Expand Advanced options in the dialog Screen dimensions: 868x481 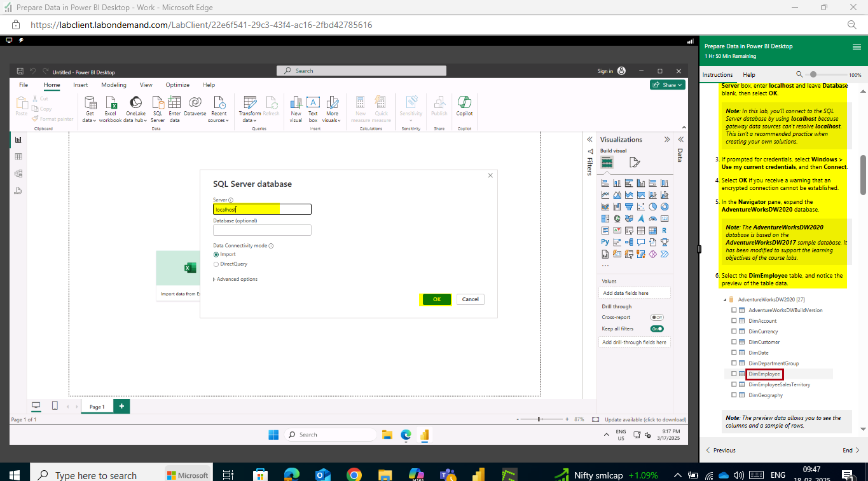(235, 279)
